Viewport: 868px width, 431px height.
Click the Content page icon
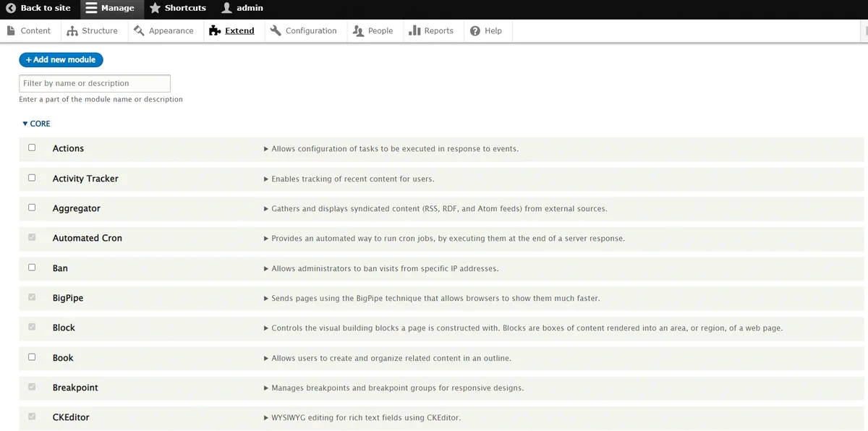coord(11,30)
